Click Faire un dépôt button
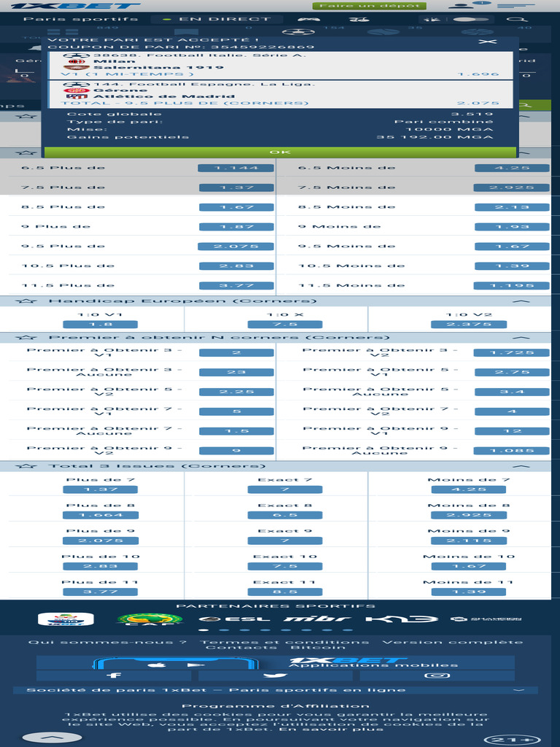Image resolution: width=560 pixels, height=747 pixels. coord(369,6)
